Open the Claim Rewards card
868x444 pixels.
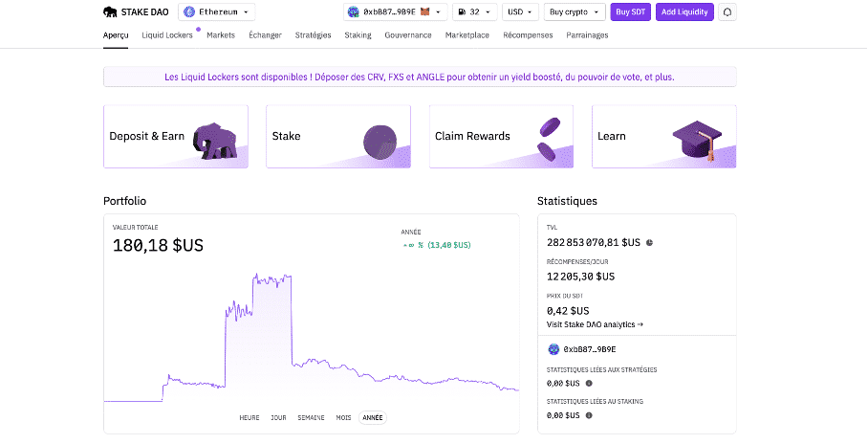point(501,137)
